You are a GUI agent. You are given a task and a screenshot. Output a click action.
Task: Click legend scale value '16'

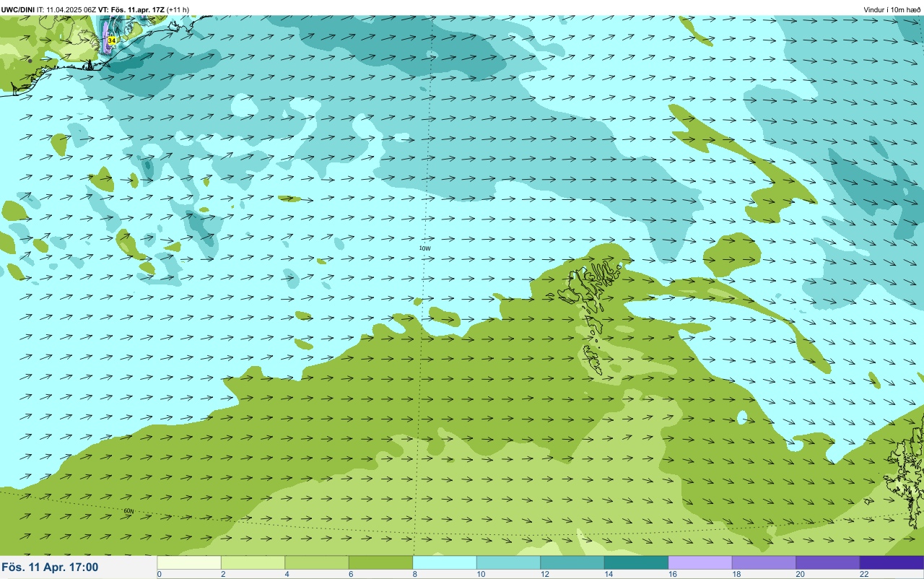coord(672,574)
